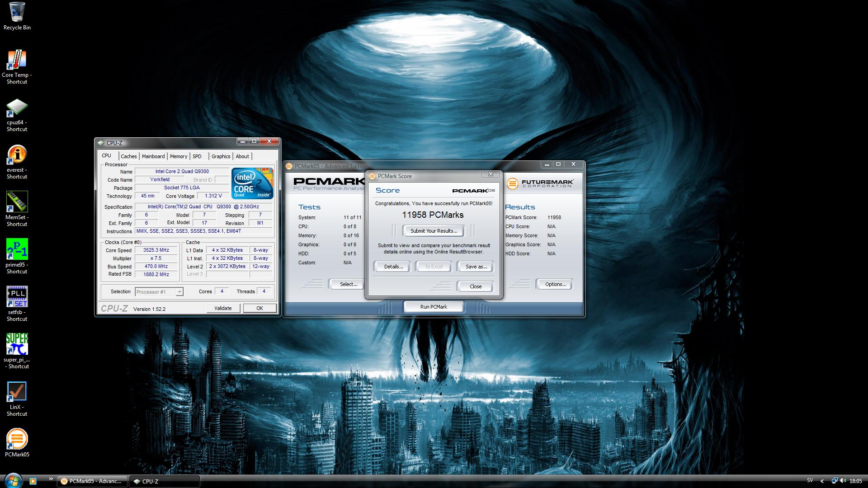Click the PCMark05 window title icon
Viewport: 868px width, 488px height.
[x=289, y=166]
